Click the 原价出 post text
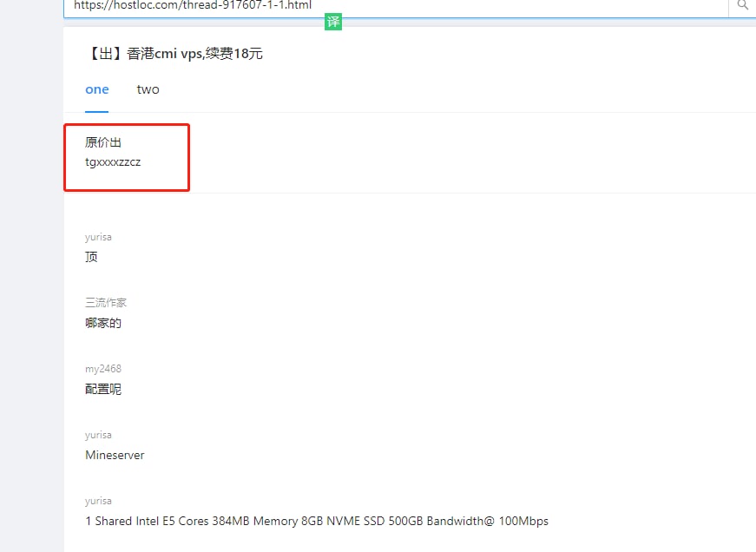The width and height of the screenshot is (756, 552). point(102,142)
